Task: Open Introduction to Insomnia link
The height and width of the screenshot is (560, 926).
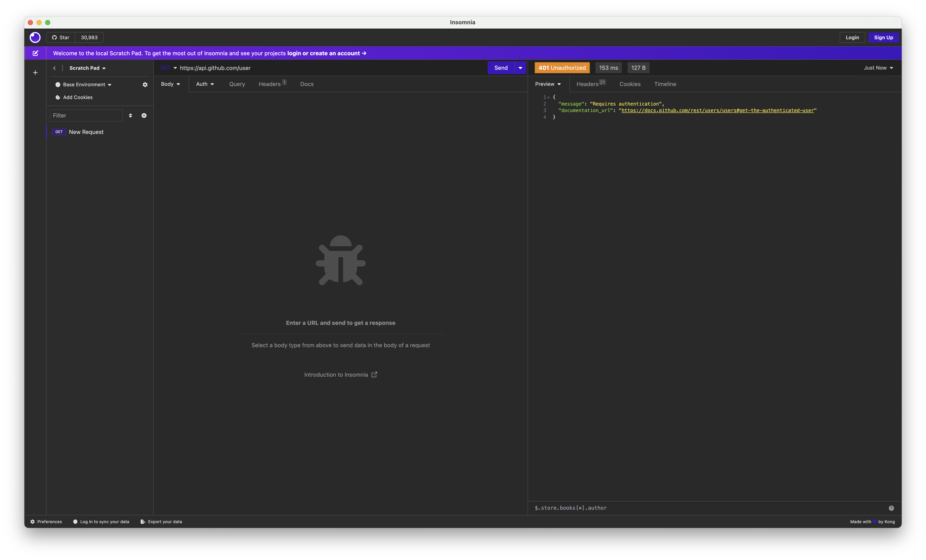Action: 341,375
